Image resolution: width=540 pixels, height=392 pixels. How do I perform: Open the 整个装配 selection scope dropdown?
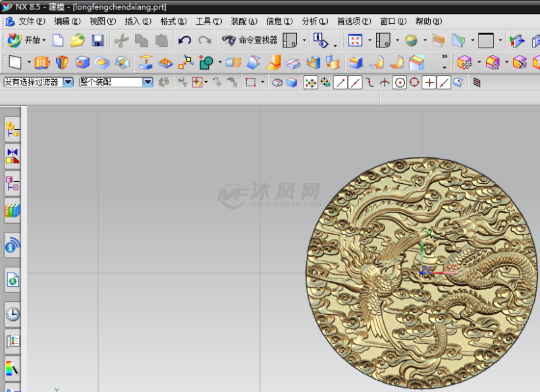[117, 82]
